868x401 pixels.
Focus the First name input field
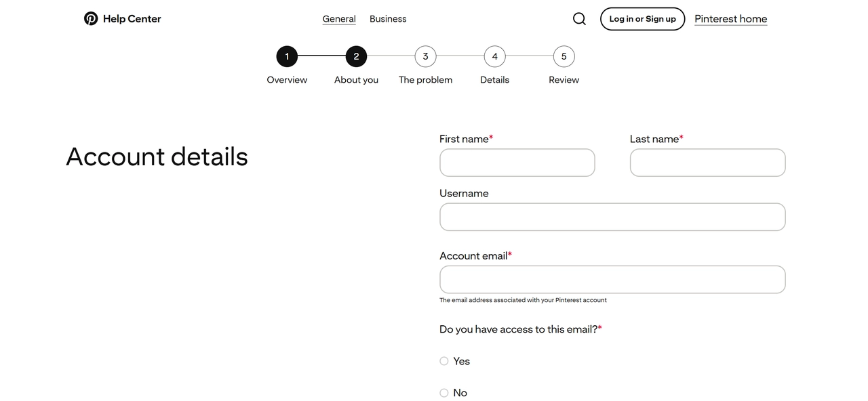coord(517,163)
